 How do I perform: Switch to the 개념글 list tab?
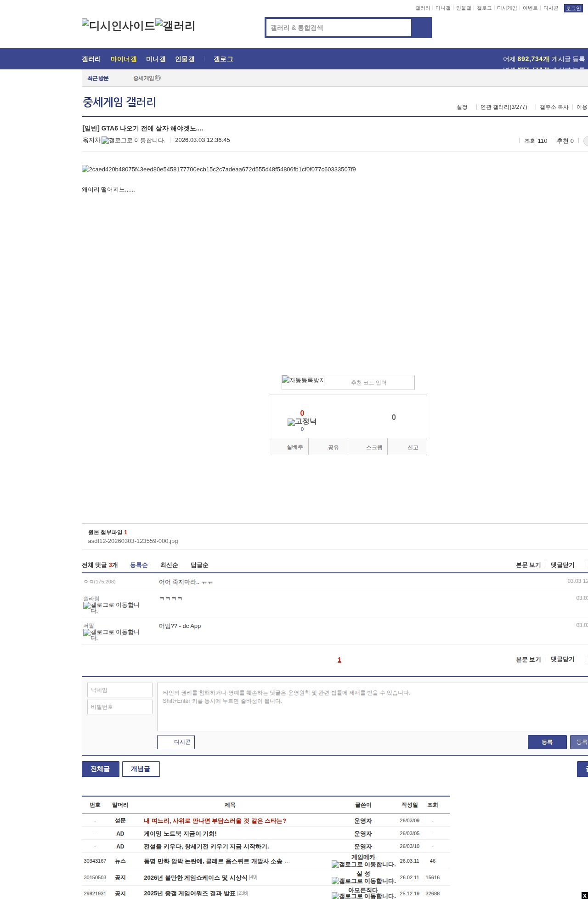(141, 769)
